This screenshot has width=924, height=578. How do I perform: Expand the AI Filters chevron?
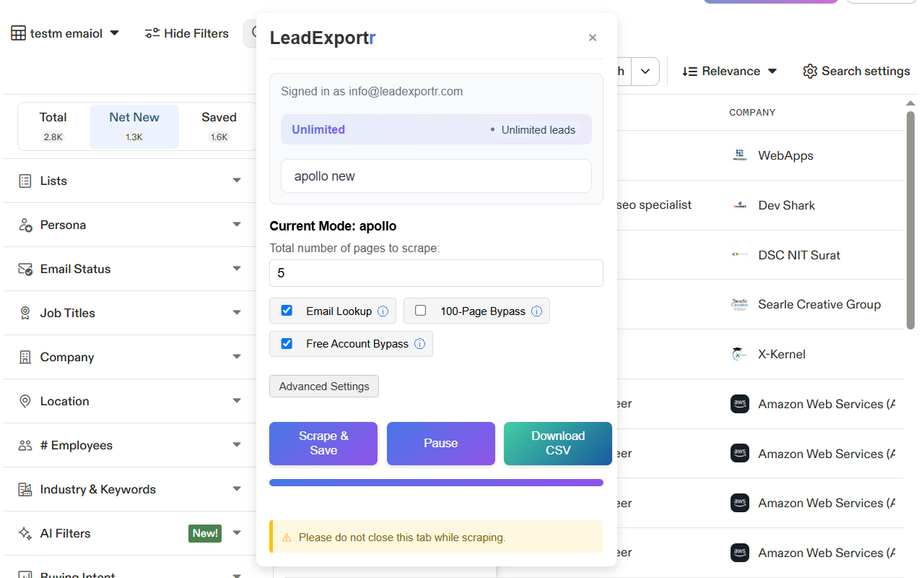tap(237, 533)
